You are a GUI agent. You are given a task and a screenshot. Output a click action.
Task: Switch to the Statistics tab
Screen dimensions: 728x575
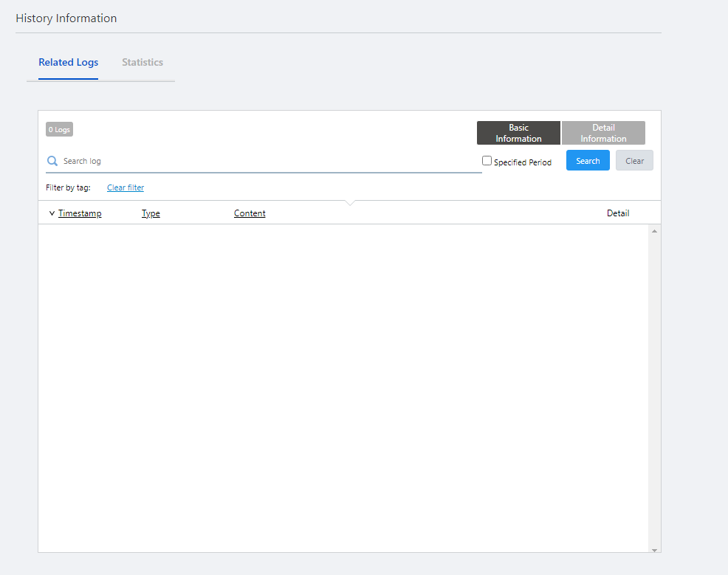pyautogui.click(x=142, y=63)
